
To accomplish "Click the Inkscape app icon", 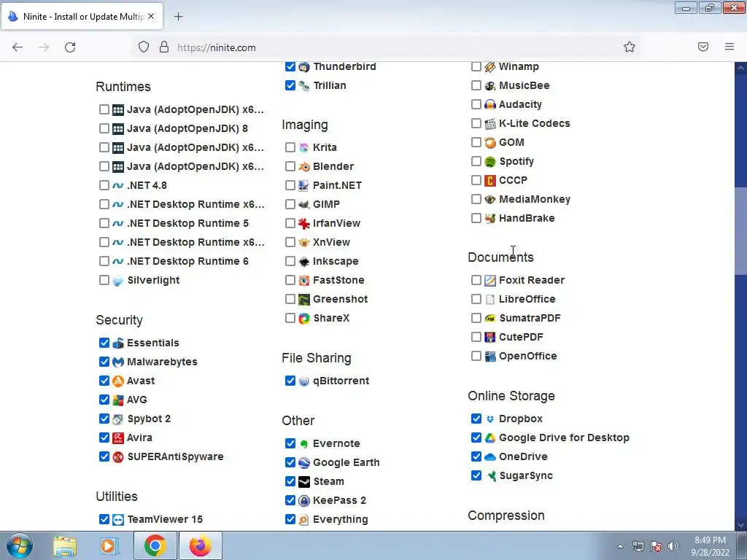I will click(x=304, y=262).
